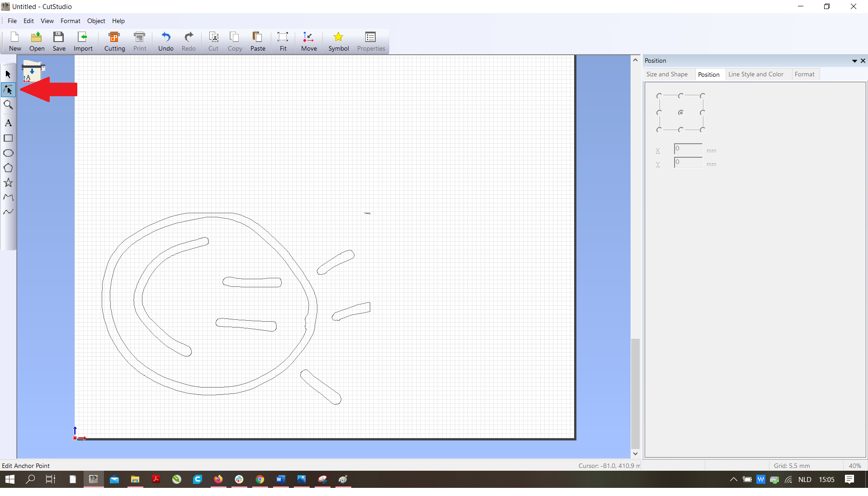Screen dimensions: 868x496
Task: Click the Move toolbar icon
Action: 309,42
